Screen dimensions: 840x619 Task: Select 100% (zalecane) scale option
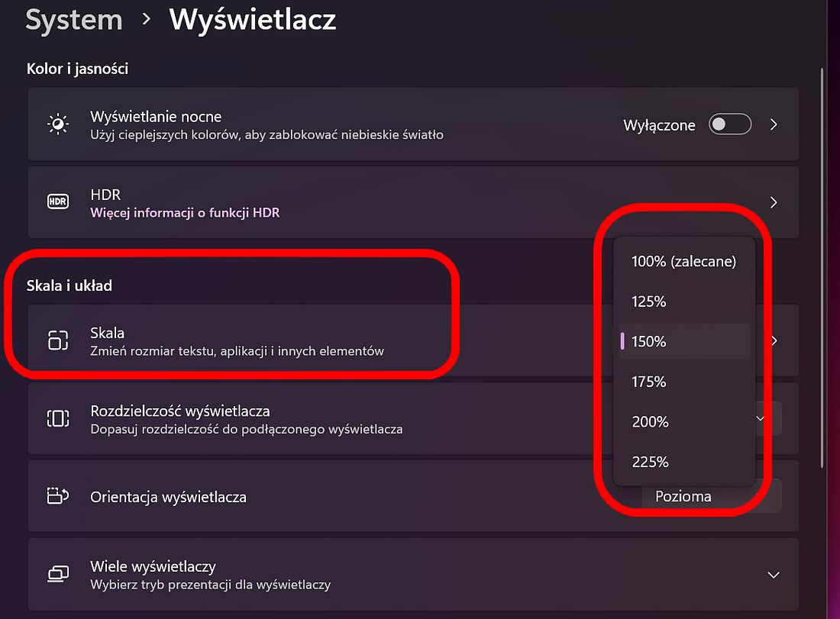click(x=684, y=261)
